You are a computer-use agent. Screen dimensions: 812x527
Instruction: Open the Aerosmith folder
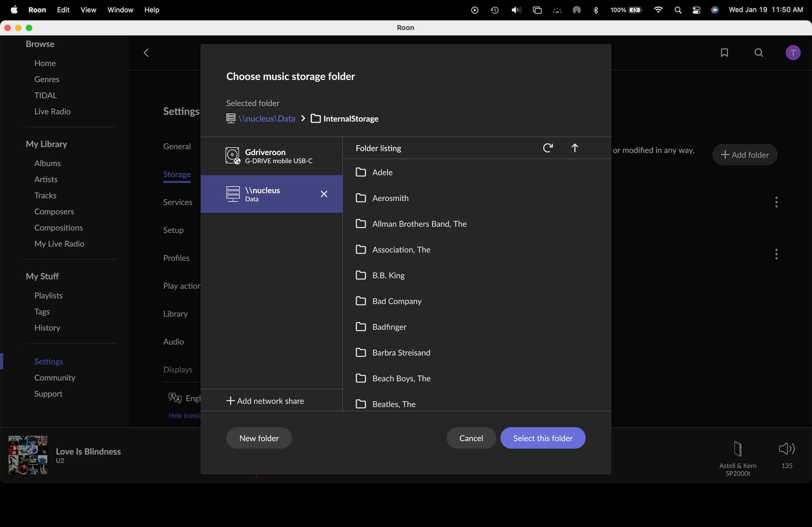(477, 198)
